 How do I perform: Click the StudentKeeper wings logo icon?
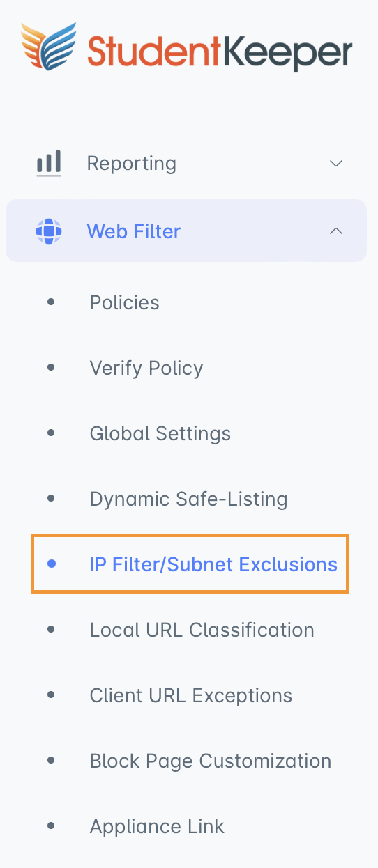49,47
